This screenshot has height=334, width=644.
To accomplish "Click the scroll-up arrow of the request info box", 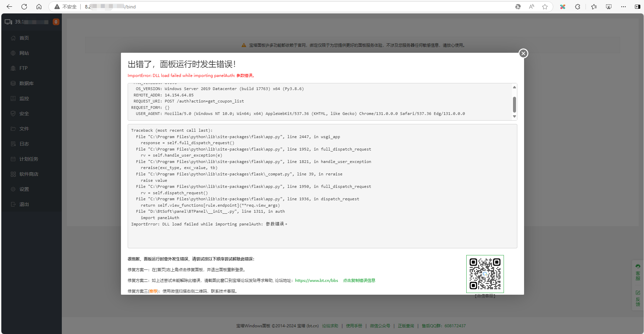I will [514, 87].
